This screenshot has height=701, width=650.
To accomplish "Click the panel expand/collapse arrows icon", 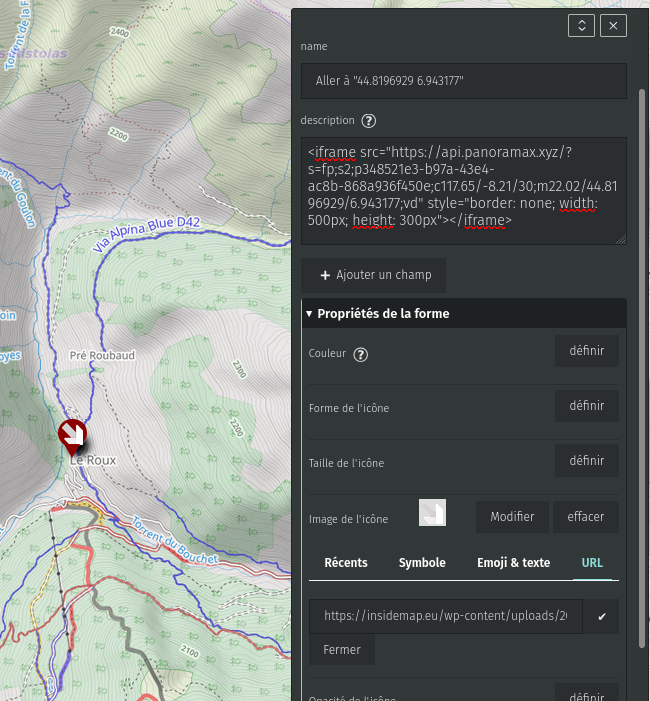I will [581, 26].
